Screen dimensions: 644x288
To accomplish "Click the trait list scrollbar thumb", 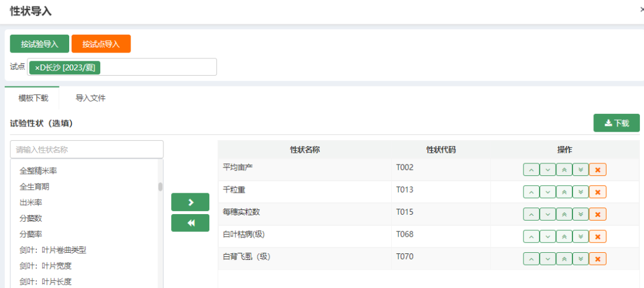I will click(160, 187).
